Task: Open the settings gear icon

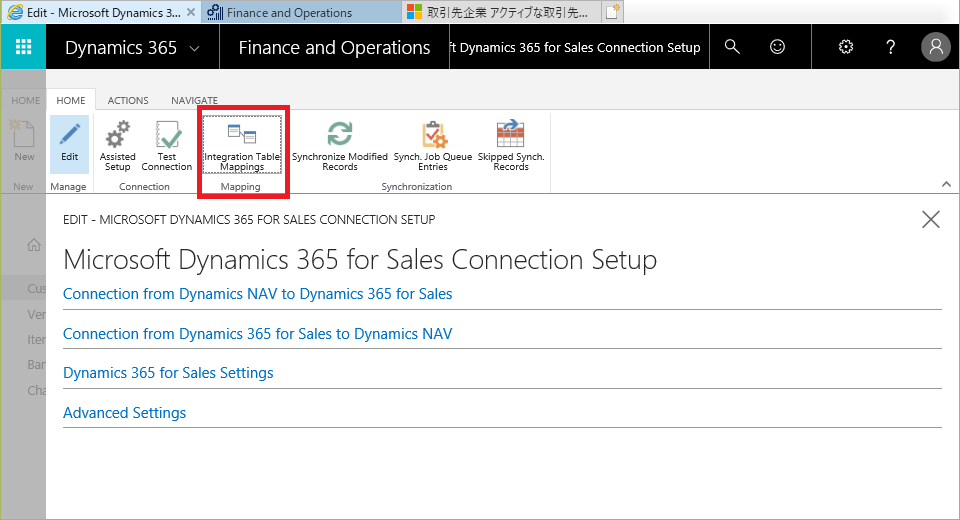Action: 846,47
